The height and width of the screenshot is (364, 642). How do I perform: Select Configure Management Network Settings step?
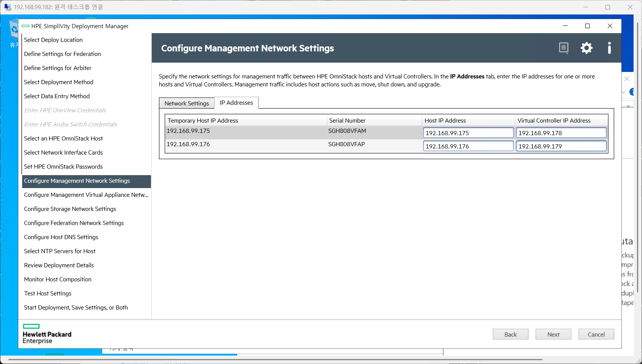[86, 181]
